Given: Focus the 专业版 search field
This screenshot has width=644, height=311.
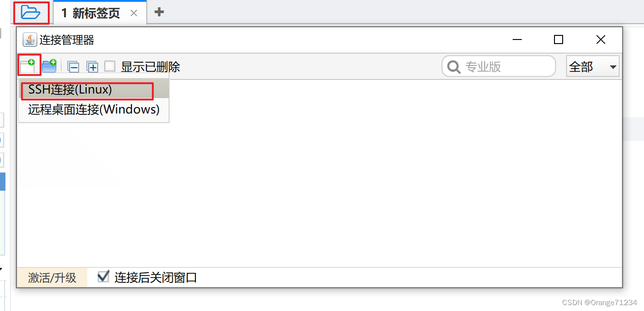Looking at the screenshot, I should point(499,67).
